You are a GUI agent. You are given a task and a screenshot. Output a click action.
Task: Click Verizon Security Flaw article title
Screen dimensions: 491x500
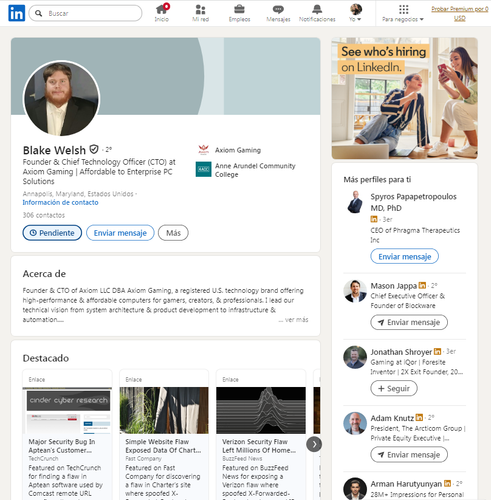tap(259, 446)
